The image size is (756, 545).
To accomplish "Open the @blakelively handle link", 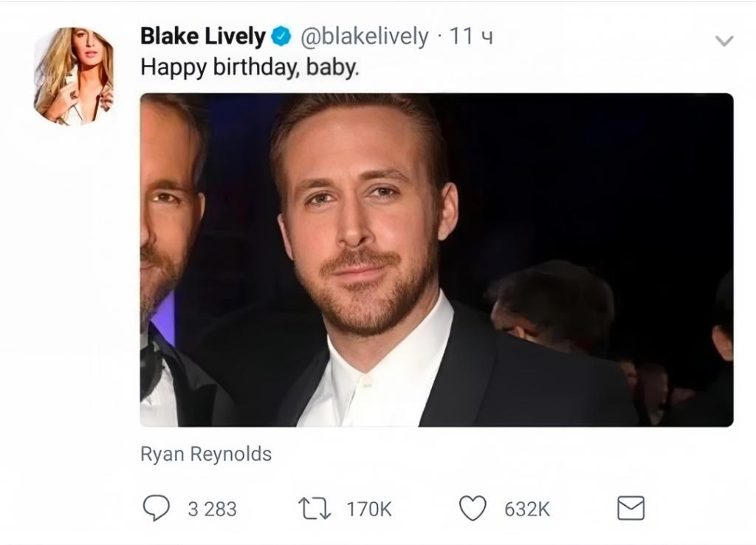I will click(362, 36).
